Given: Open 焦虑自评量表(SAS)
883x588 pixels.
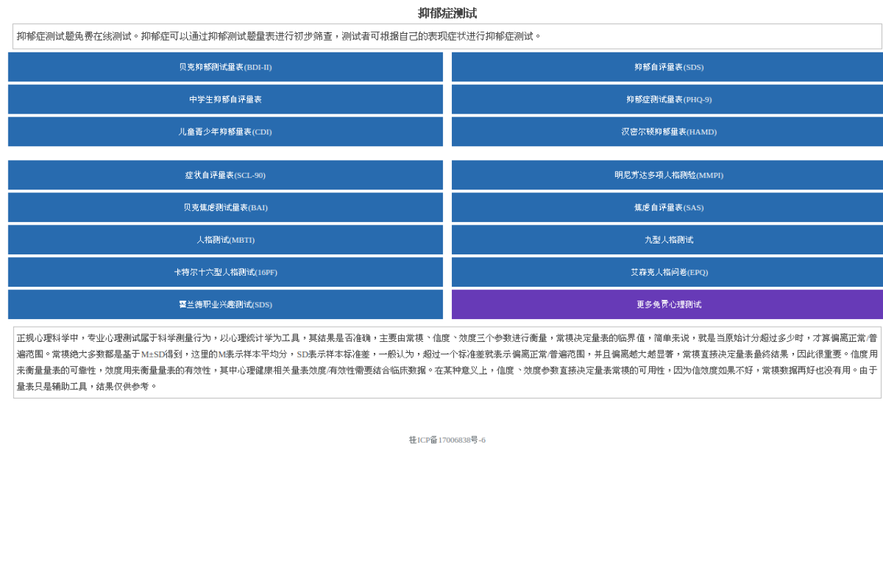Looking at the screenshot, I should pyautogui.click(x=667, y=207).
